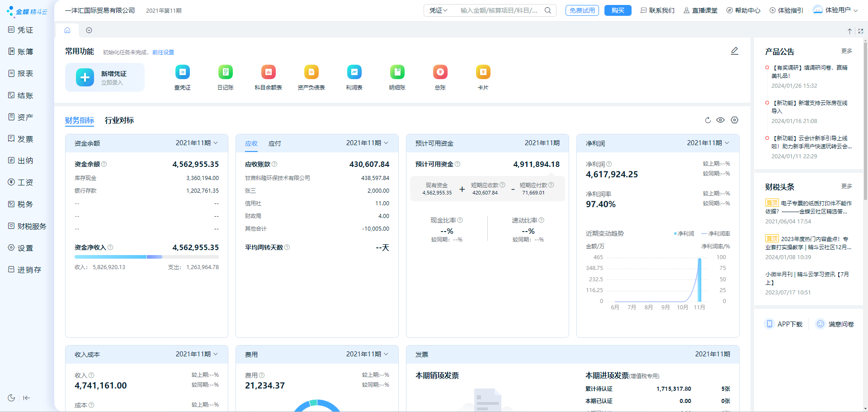Open 工资 in the sidebar
This screenshot has width=868, height=412.
click(21, 182)
